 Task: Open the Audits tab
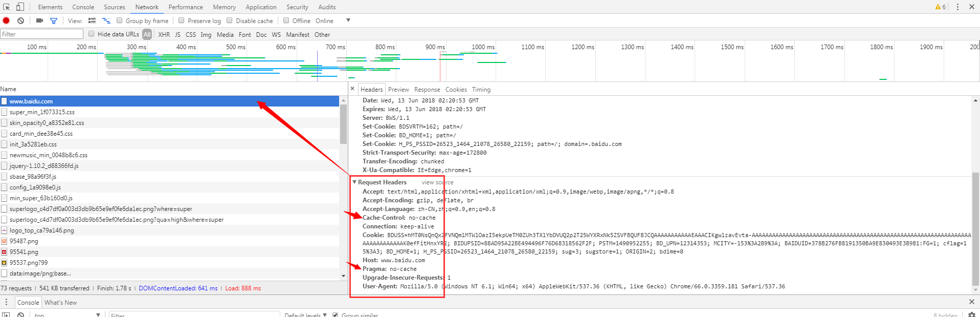327,7
